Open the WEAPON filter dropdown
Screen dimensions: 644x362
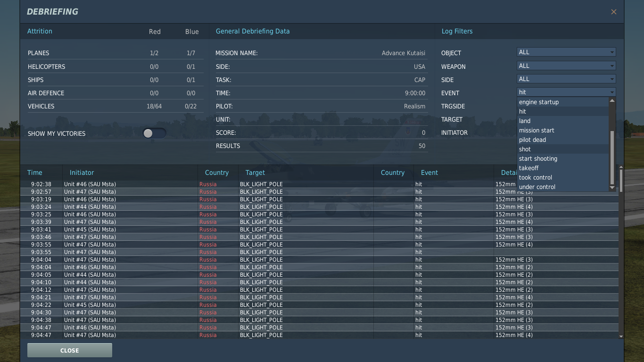pyautogui.click(x=566, y=66)
